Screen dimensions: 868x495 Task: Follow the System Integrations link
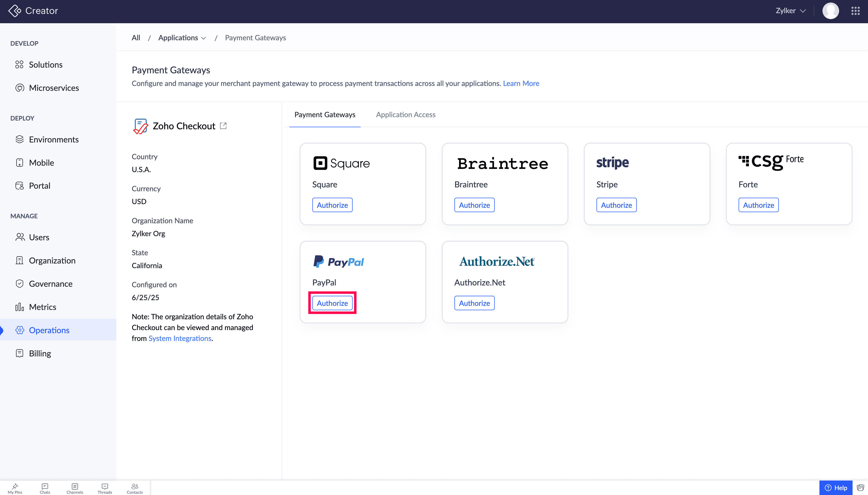180,338
